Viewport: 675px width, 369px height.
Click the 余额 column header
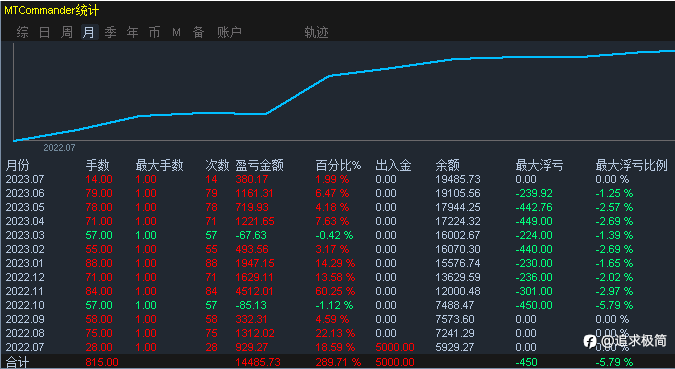(447, 165)
